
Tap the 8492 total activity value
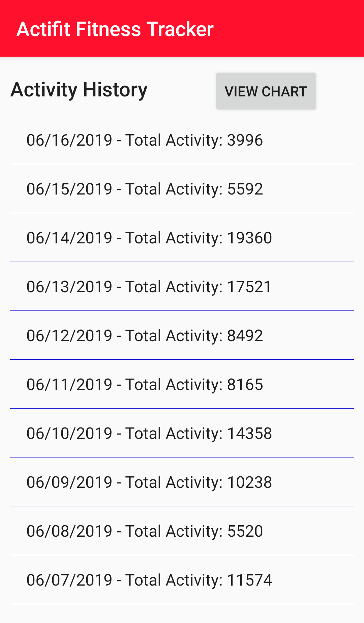click(x=245, y=336)
